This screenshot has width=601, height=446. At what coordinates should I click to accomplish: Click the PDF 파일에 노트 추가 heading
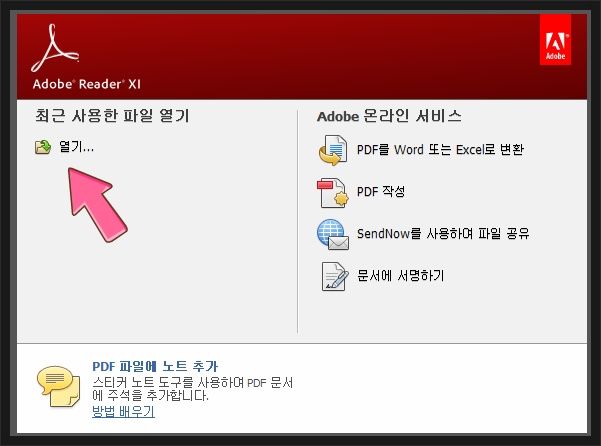pos(155,366)
